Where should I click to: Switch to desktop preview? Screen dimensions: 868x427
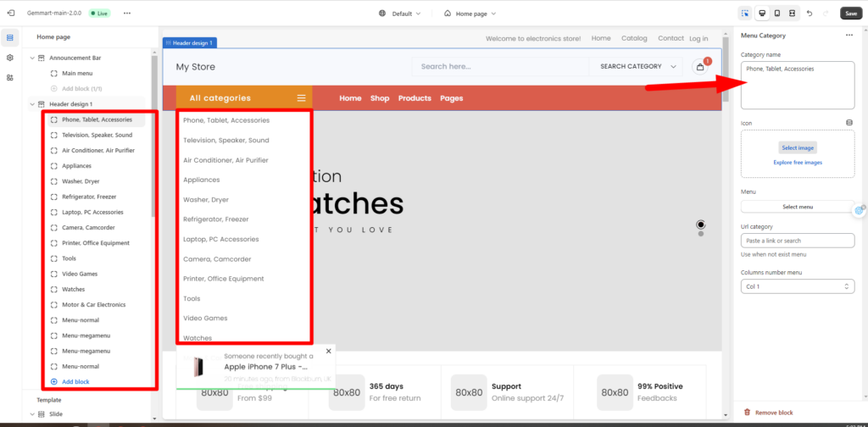pos(762,14)
